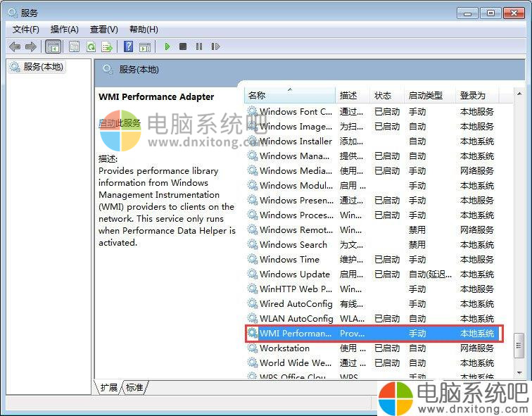Open Properties toolbar icon
Image resolution: width=532 pixels, height=416 pixels.
(74, 46)
